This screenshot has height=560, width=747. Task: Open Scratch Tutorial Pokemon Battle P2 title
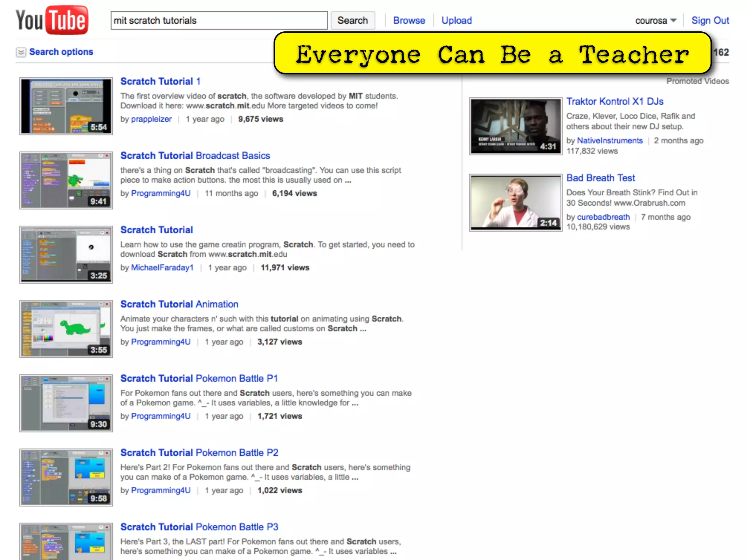coord(199,453)
